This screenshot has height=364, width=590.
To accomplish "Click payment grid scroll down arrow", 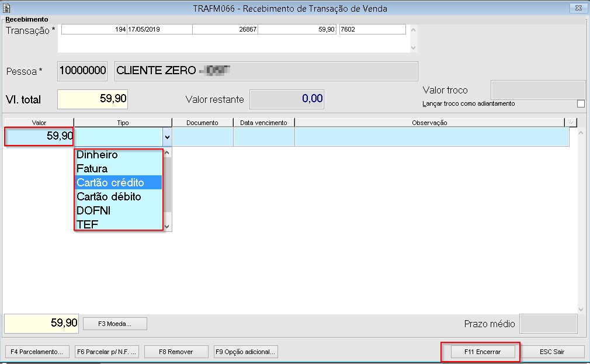I will (581, 310).
